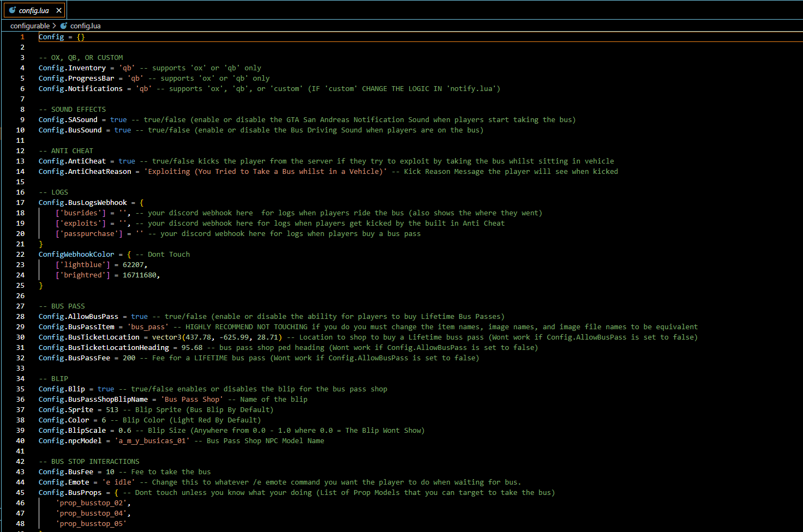Click the Config.Sprite value 513
Viewport: 803px width, 532px height.
[x=112, y=410]
